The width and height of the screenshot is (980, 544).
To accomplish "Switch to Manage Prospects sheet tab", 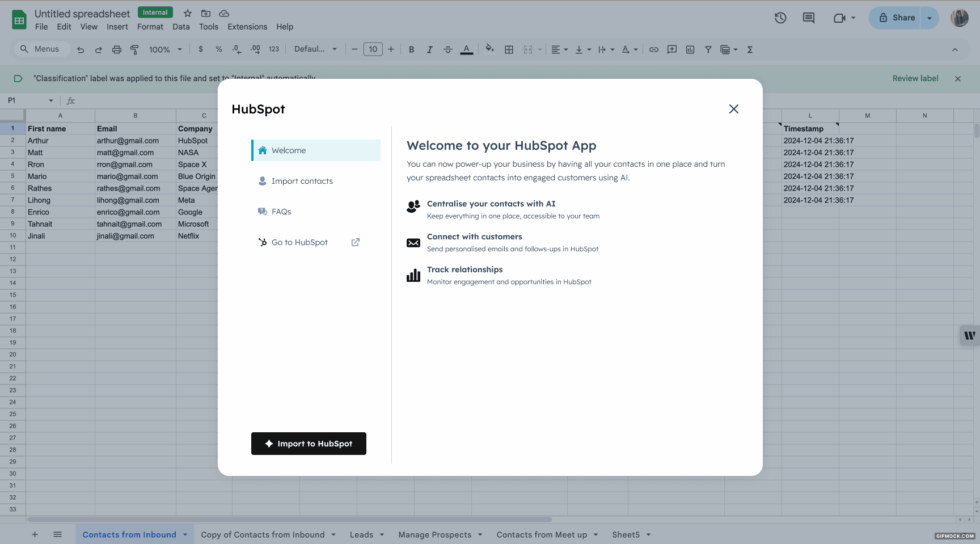I will click(440, 534).
